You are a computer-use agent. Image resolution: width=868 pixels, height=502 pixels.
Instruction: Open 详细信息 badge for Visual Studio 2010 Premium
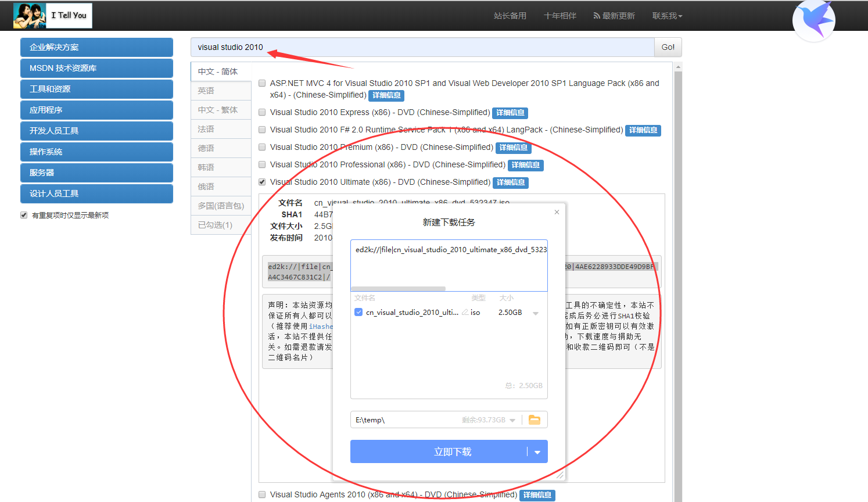point(514,148)
